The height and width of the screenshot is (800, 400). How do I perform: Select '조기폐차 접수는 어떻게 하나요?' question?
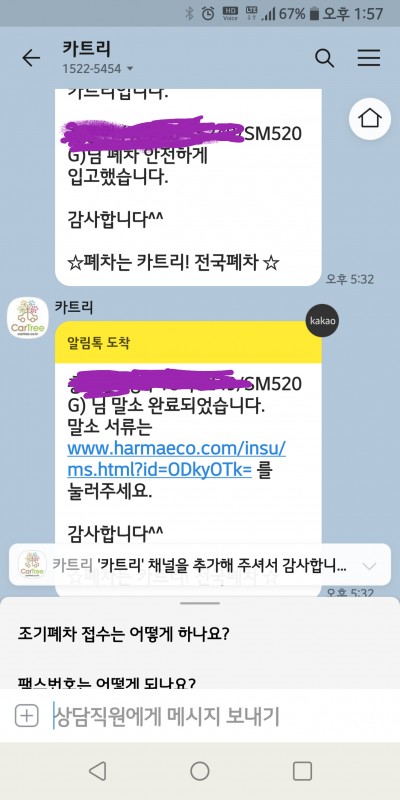click(123, 634)
